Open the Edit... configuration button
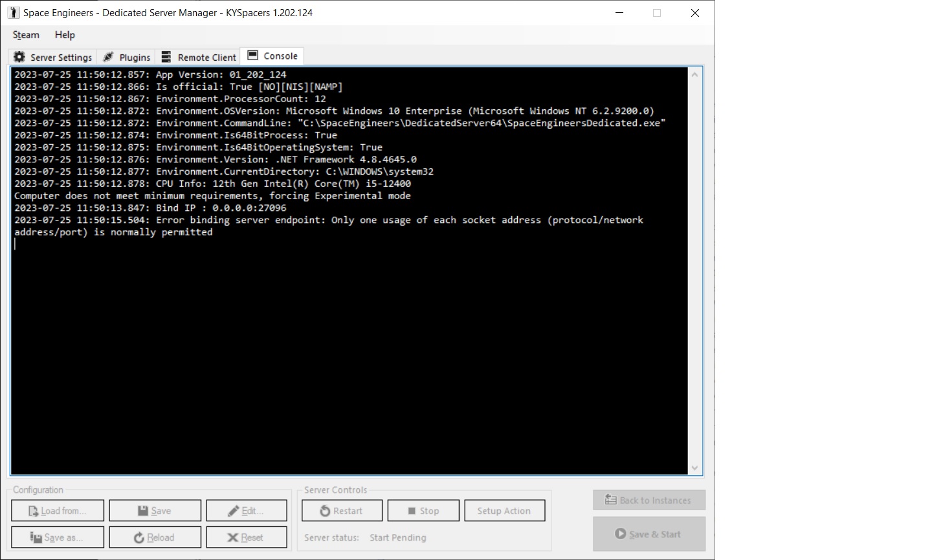Screen dimensions: 932x560 coord(246,511)
